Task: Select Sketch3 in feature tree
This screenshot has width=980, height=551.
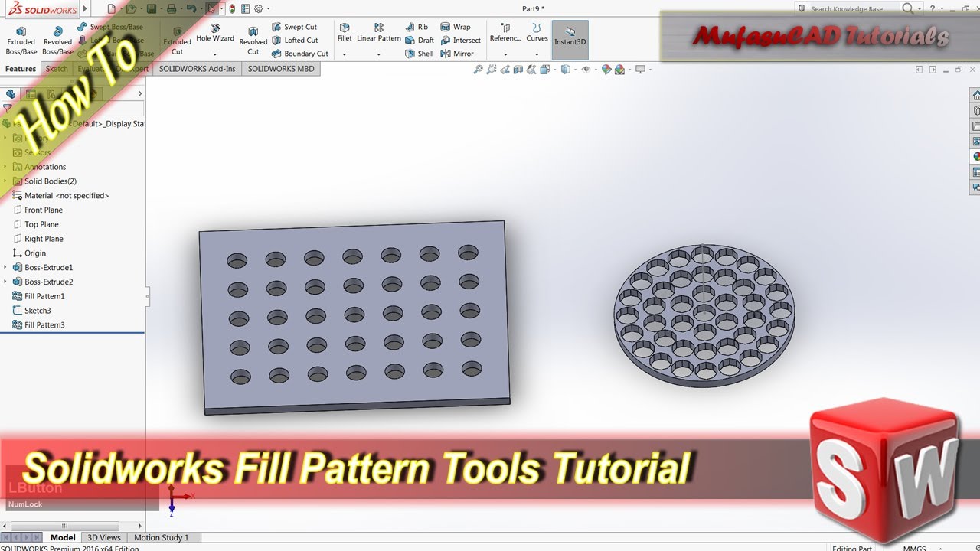Action: (31, 311)
